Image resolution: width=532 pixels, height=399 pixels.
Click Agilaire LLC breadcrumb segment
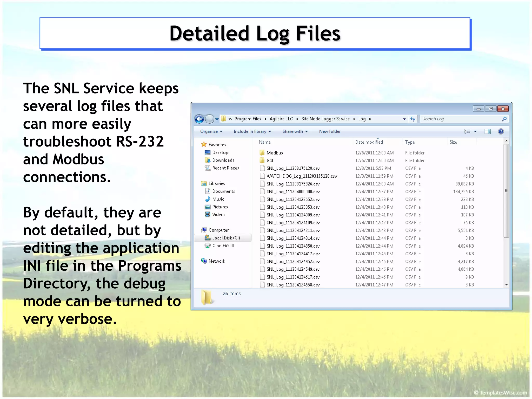[x=281, y=119]
